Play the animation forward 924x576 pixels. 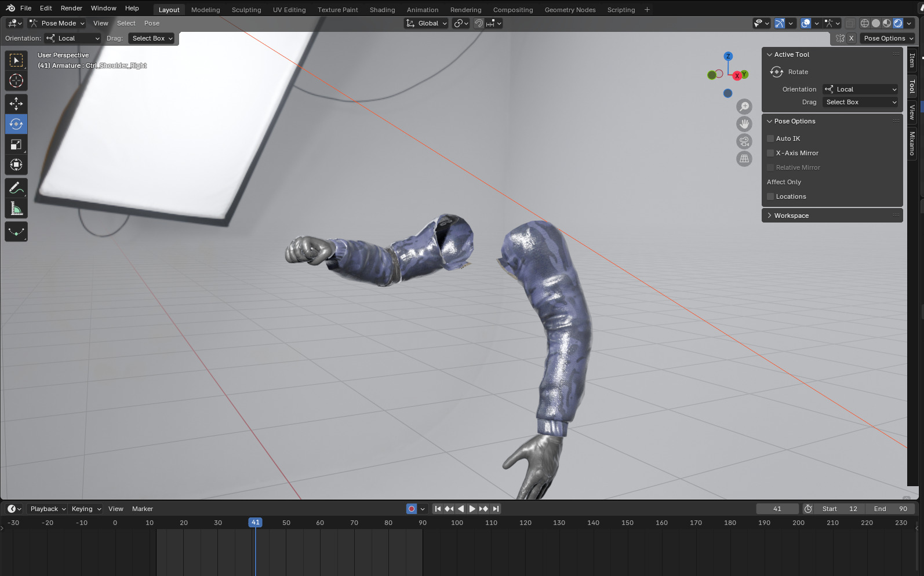472,509
